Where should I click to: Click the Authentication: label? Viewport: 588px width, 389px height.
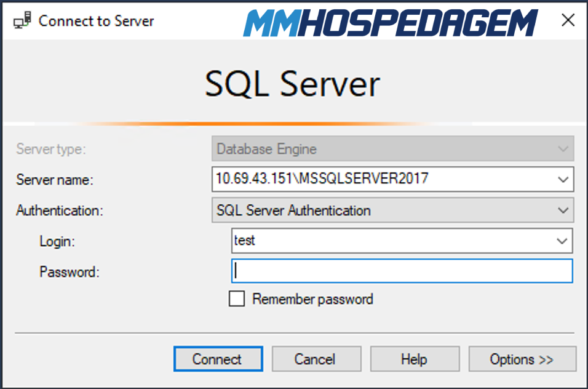59,211
